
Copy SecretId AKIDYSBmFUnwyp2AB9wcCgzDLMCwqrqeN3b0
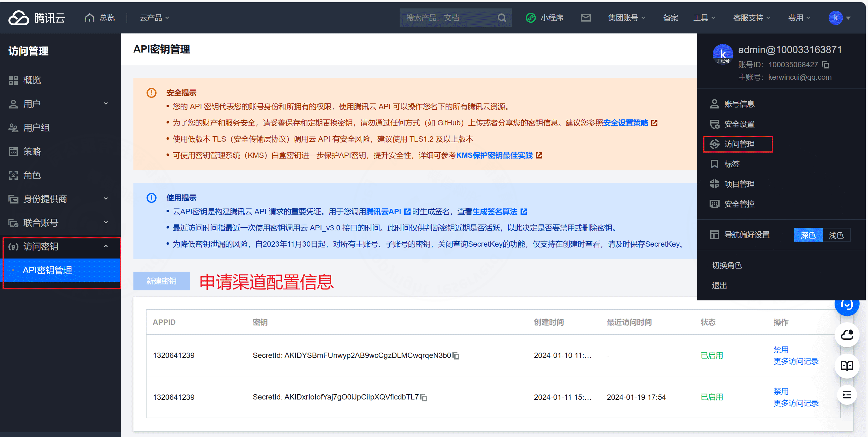tap(456, 356)
